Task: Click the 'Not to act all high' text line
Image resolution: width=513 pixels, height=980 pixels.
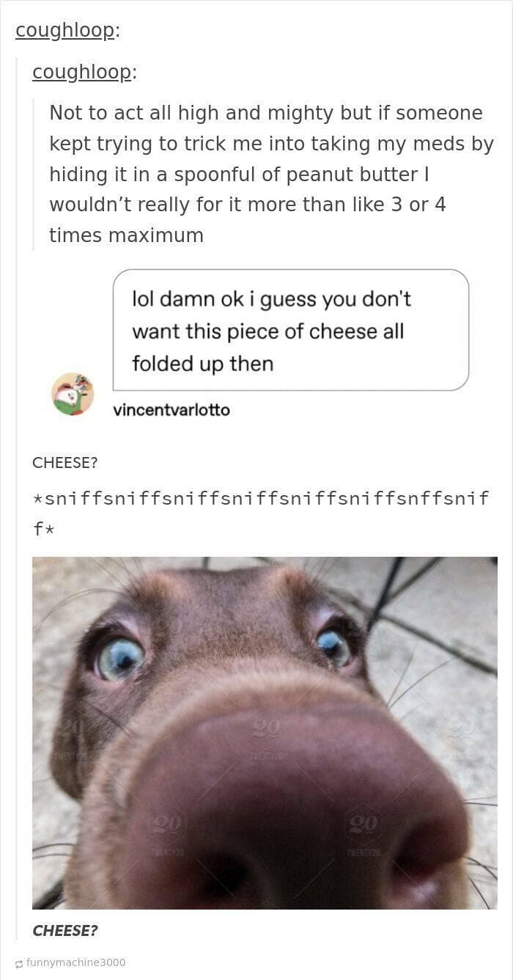Action: (266, 113)
